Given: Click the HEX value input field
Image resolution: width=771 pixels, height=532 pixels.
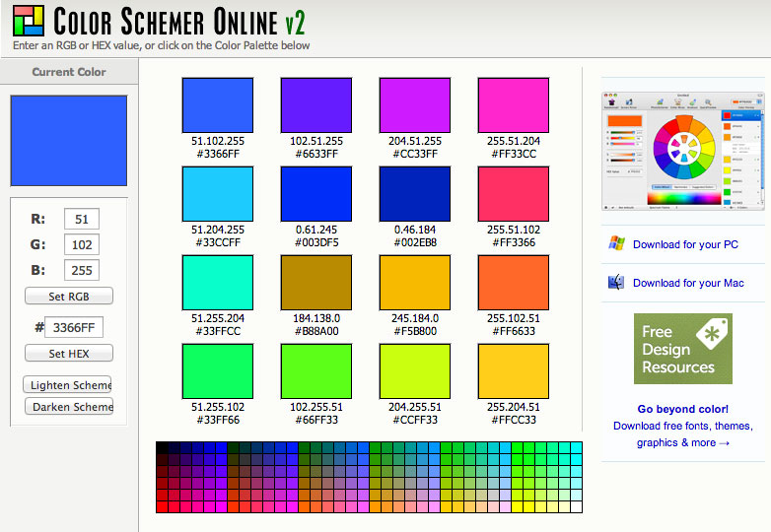Looking at the screenshot, I should pos(74,327).
